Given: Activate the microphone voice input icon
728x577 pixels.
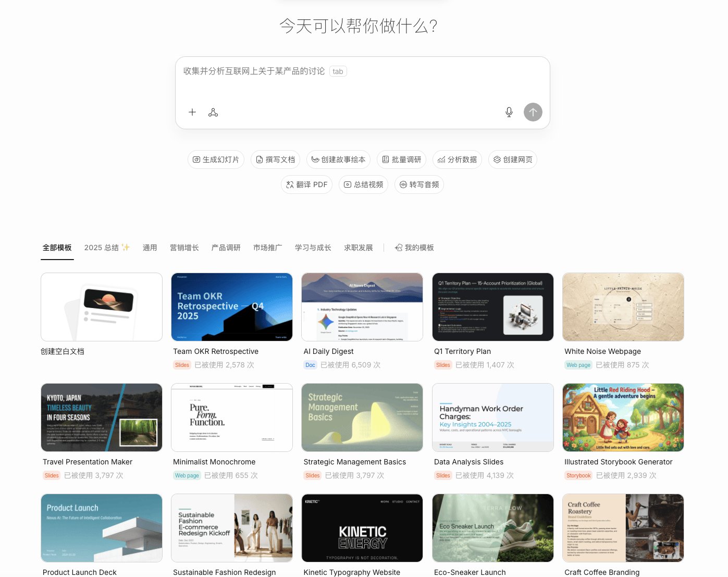Looking at the screenshot, I should [x=509, y=112].
